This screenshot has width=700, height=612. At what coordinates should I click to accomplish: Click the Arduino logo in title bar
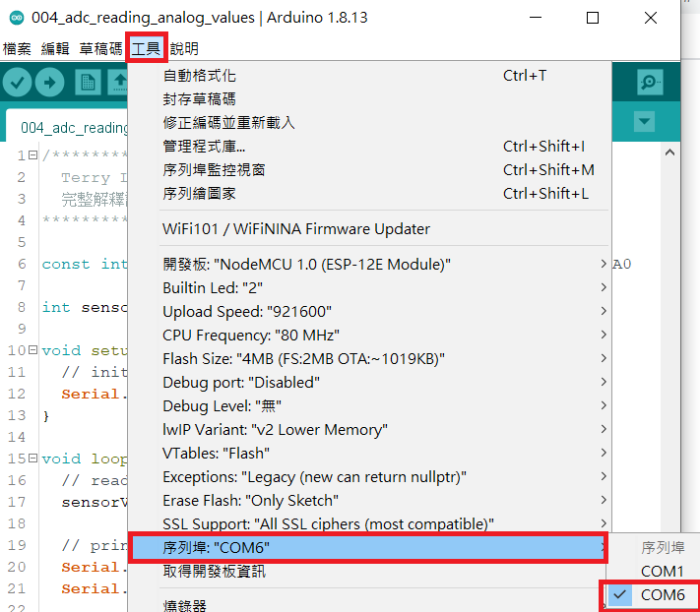(16, 18)
